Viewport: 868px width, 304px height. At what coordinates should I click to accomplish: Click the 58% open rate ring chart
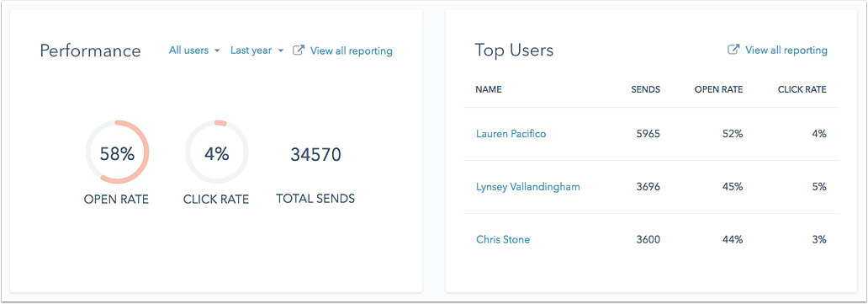117,152
